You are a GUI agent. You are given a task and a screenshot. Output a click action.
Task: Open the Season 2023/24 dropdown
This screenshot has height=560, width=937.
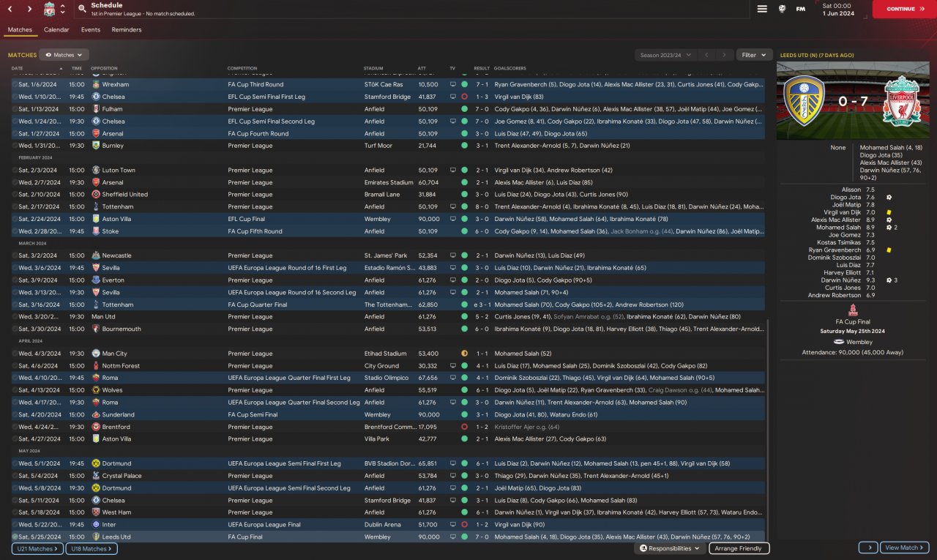pyautogui.click(x=665, y=55)
